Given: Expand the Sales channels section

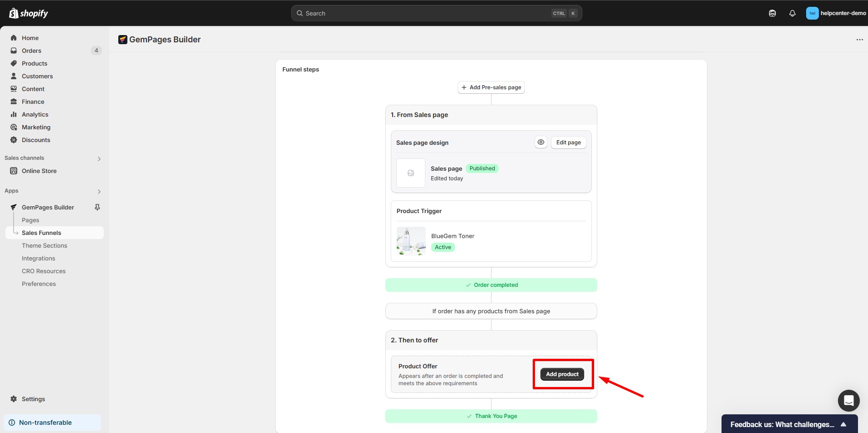Looking at the screenshot, I should coord(99,158).
